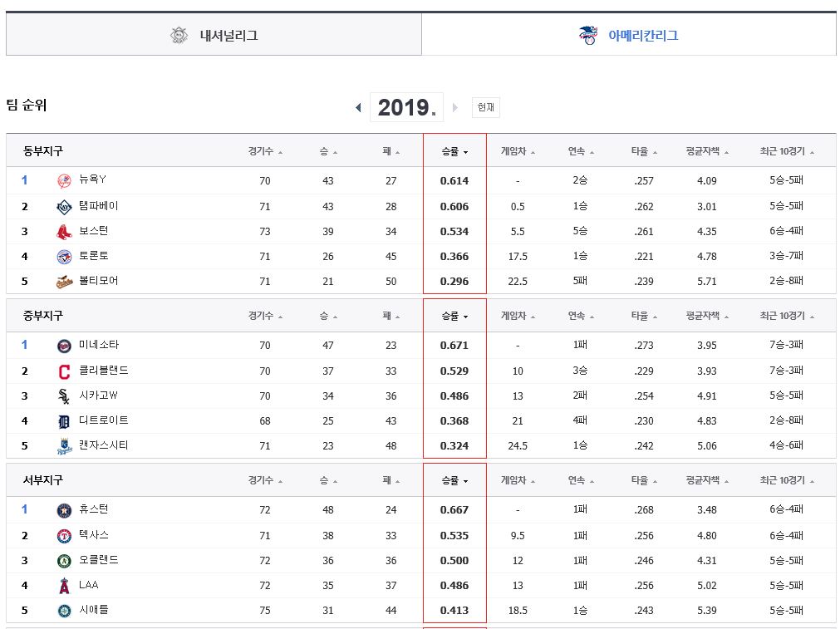Screen dimensions: 840x629
Task: Sort 동부지구 table by 최근 10경기
Action: [x=787, y=151]
